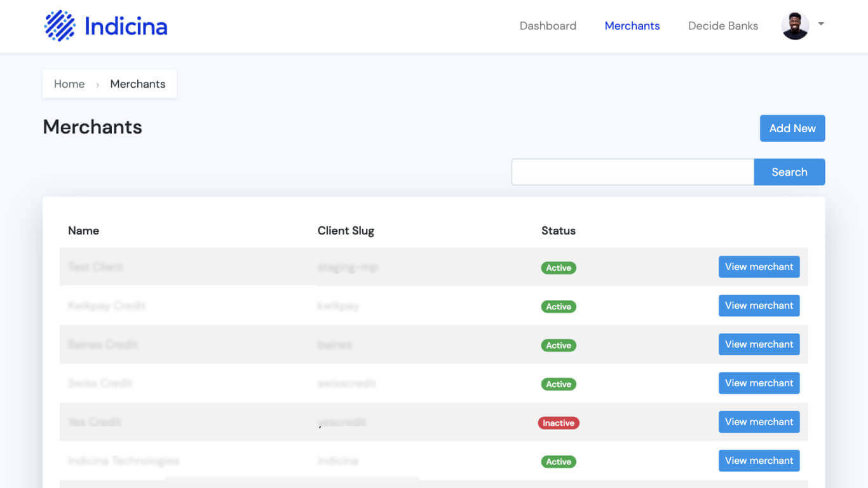Open the user profile avatar
868x488 pixels.
[795, 26]
